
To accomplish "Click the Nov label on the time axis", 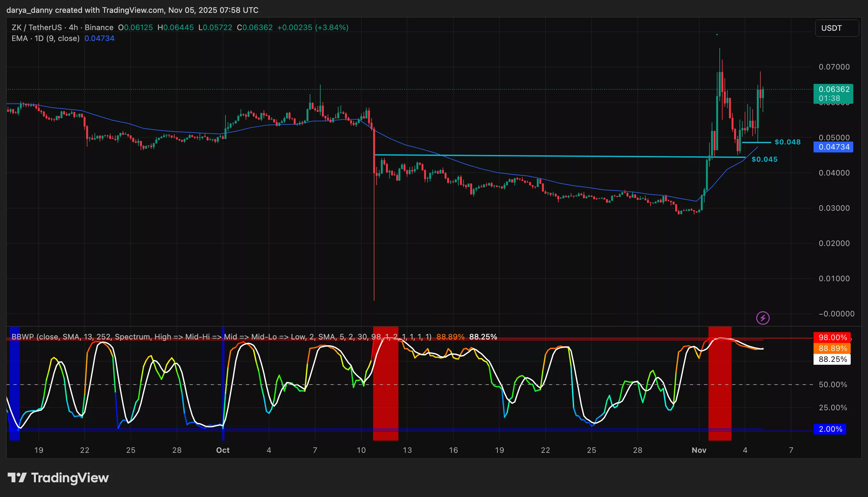I will click(x=700, y=450).
